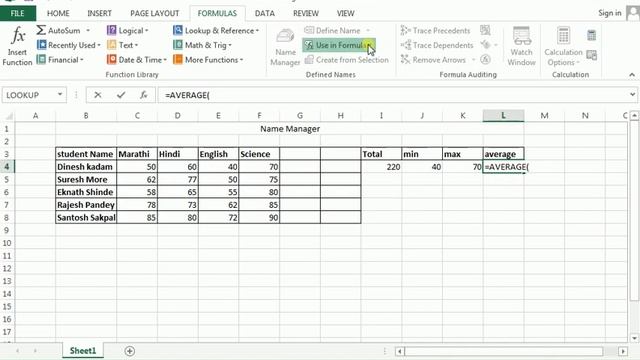This screenshot has height=360, width=640.
Task: Click Create from Selection
Action: [347, 60]
